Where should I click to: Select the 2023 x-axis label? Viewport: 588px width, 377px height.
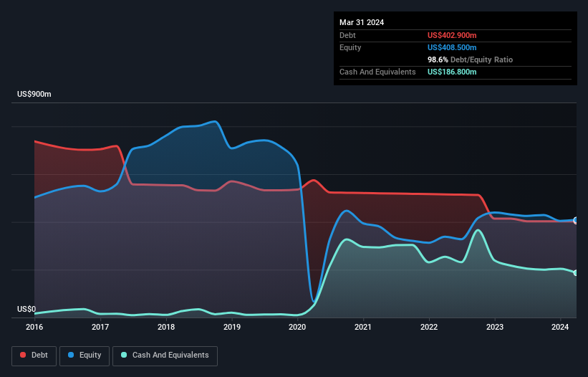[495, 327]
